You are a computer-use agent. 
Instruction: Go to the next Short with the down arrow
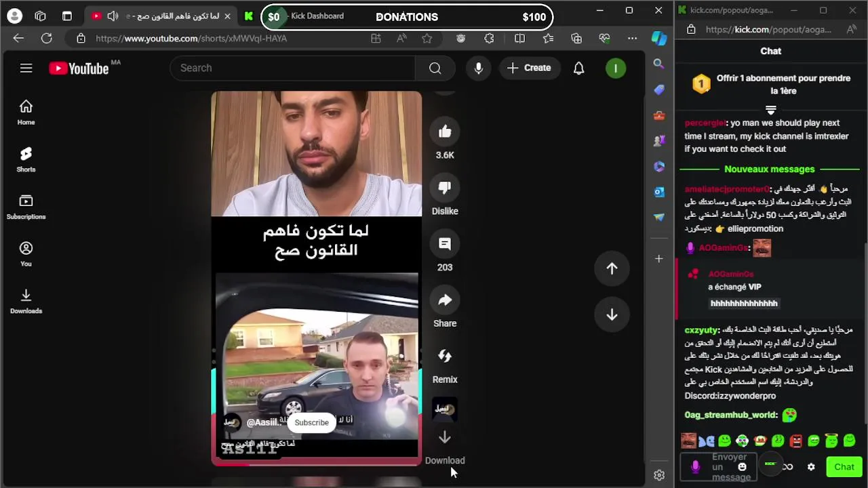pos(612,315)
